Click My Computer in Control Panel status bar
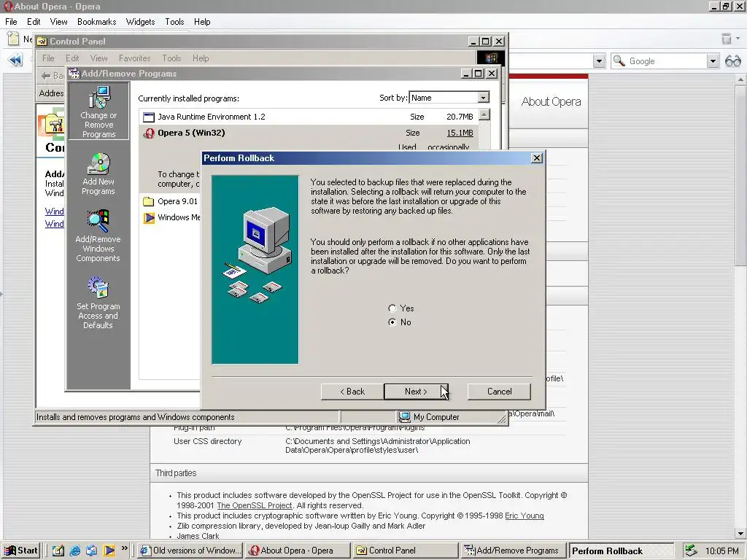The width and height of the screenshot is (747, 560). (x=430, y=417)
